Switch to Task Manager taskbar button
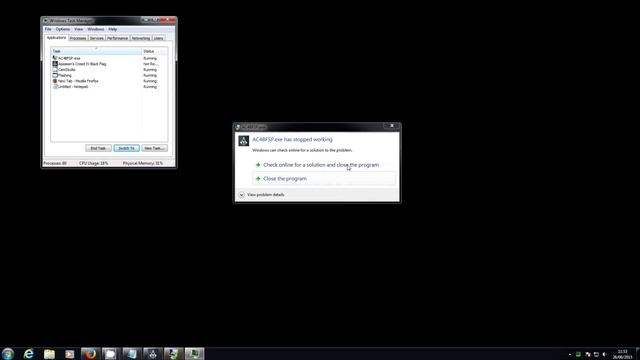 194,353
